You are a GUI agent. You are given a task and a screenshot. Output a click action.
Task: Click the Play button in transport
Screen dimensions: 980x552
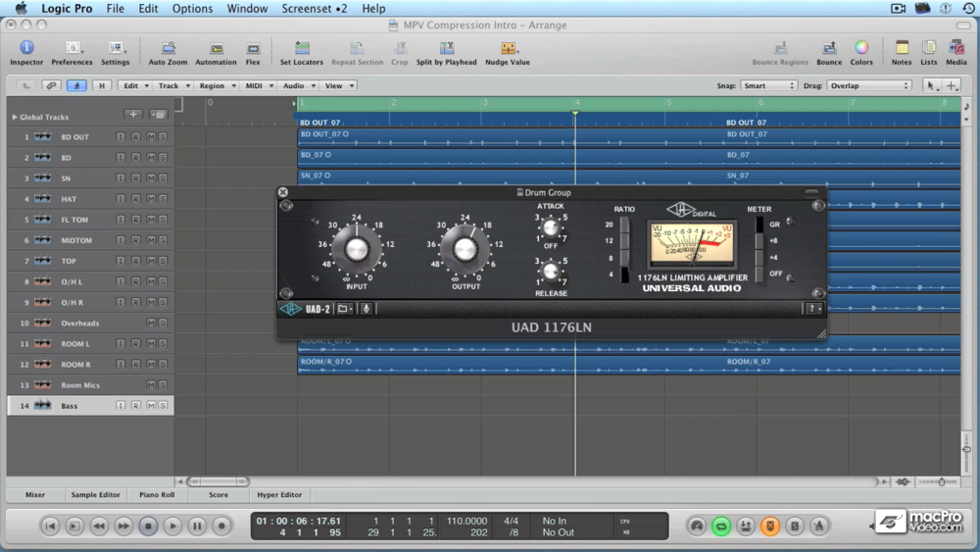[172, 527]
